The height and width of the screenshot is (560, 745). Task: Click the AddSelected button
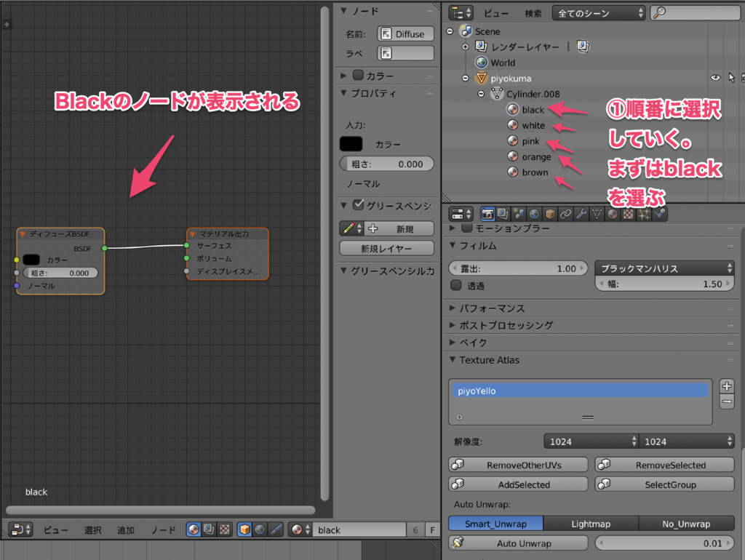[x=518, y=484]
